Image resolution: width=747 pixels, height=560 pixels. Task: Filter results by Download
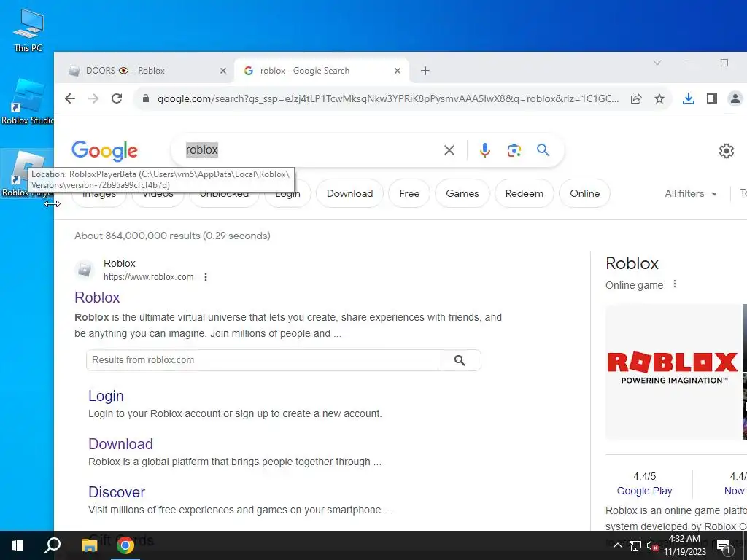click(x=349, y=193)
